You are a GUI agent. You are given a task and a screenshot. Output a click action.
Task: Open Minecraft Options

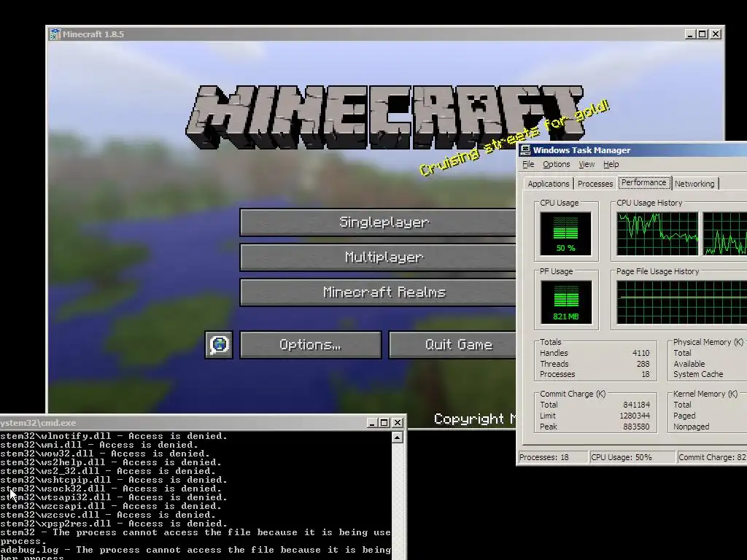(310, 344)
